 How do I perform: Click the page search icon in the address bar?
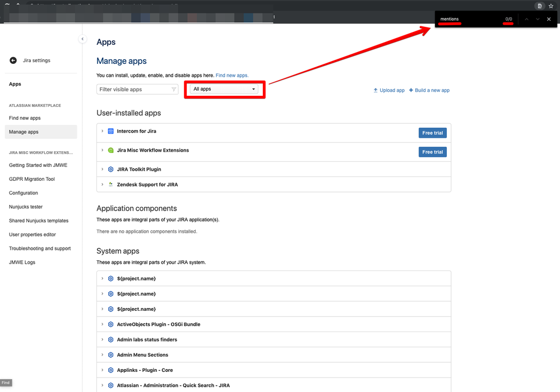(540, 6)
